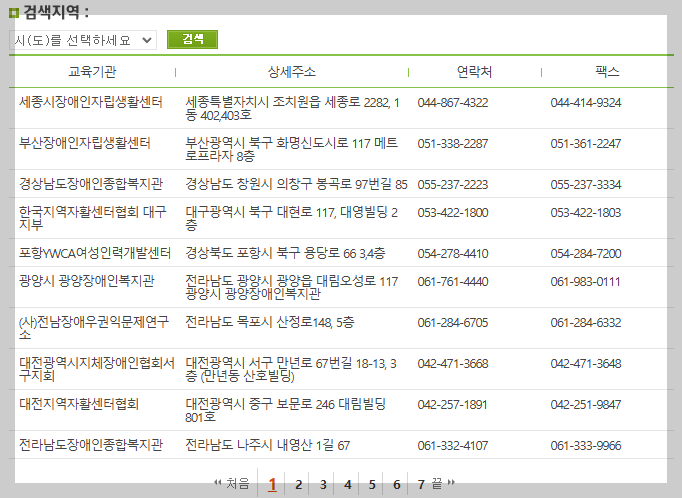Click phone number 042-257-1891

pyautogui.click(x=453, y=404)
